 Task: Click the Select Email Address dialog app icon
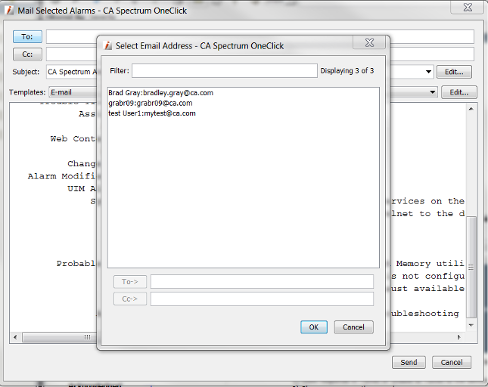(108, 46)
